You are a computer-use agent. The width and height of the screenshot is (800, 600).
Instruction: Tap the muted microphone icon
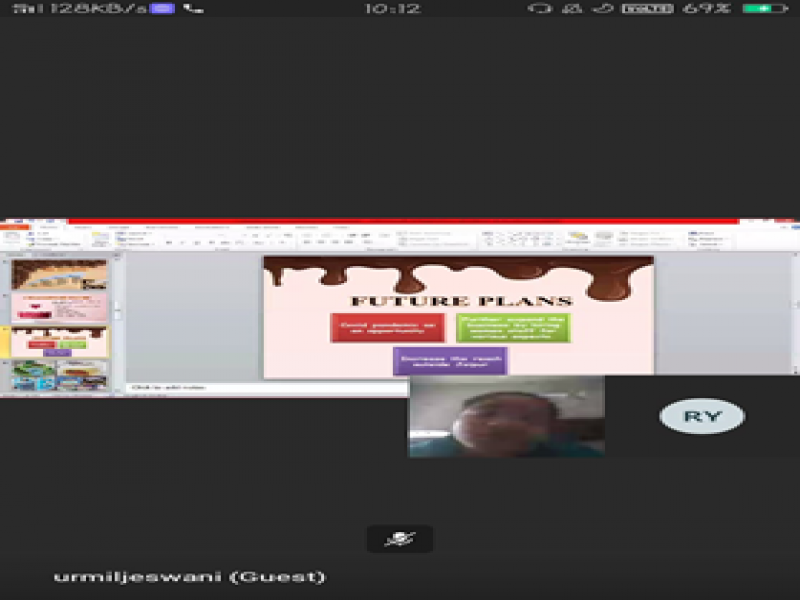click(400, 539)
